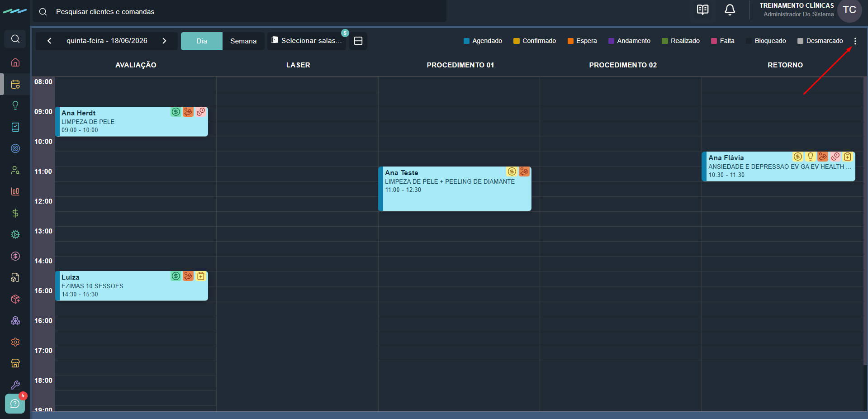Click link icon on Ana Flávia appointment
This screenshot has width=868, height=419.
click(835, 157)
